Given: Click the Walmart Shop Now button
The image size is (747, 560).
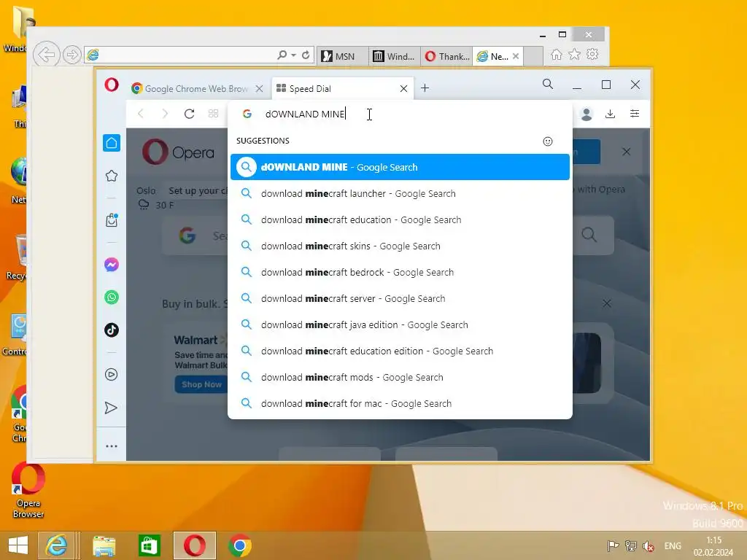Looking at the screenshot, I should pyautogui.click(x=201, y=384).
